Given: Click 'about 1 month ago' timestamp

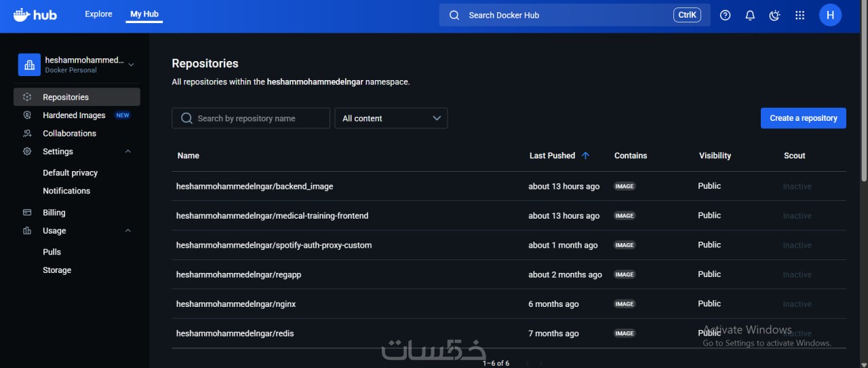Looking at the screenshot, I should [563, 245].
